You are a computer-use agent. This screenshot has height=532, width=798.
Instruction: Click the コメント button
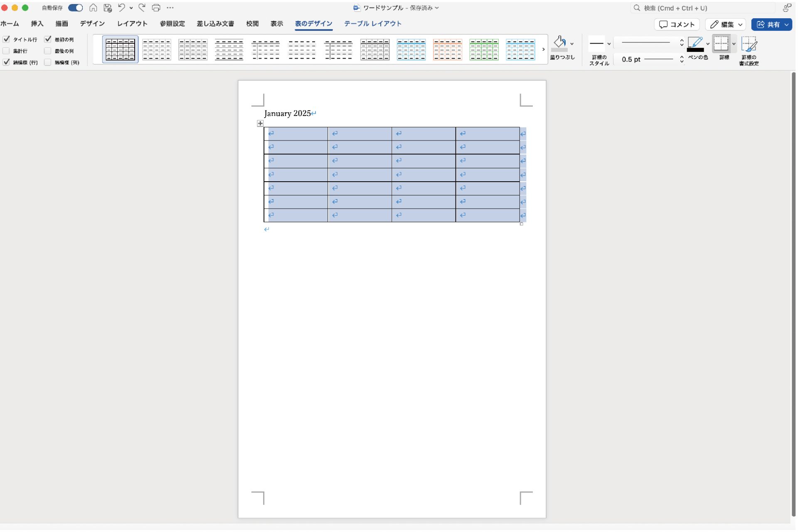pyautogui.click(x=677, y=25)
